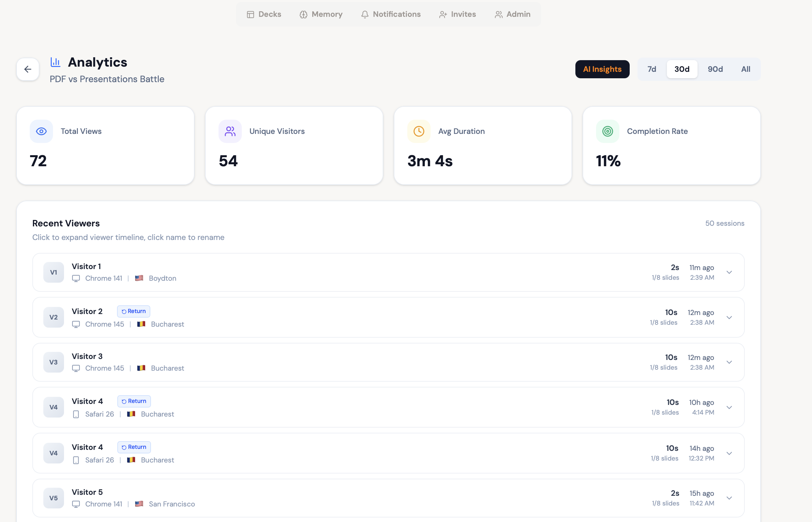Click the back arrow button
The height and width of the screenshot is (522, 812).
[x=28, y=69]
